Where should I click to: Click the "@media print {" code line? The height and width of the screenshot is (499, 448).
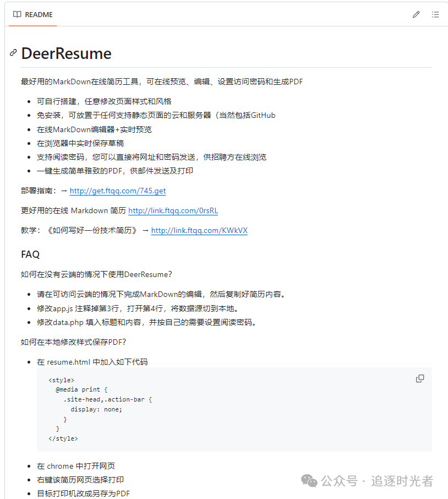(81, 389)
